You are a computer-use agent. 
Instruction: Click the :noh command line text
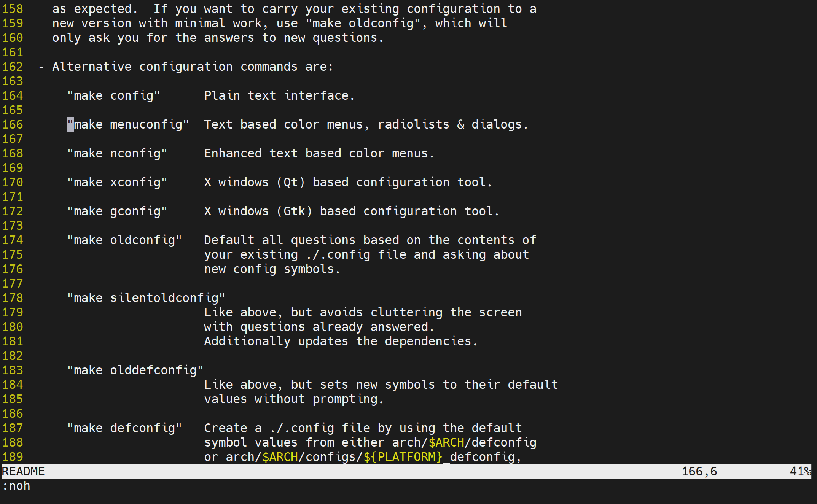(16, 486)
